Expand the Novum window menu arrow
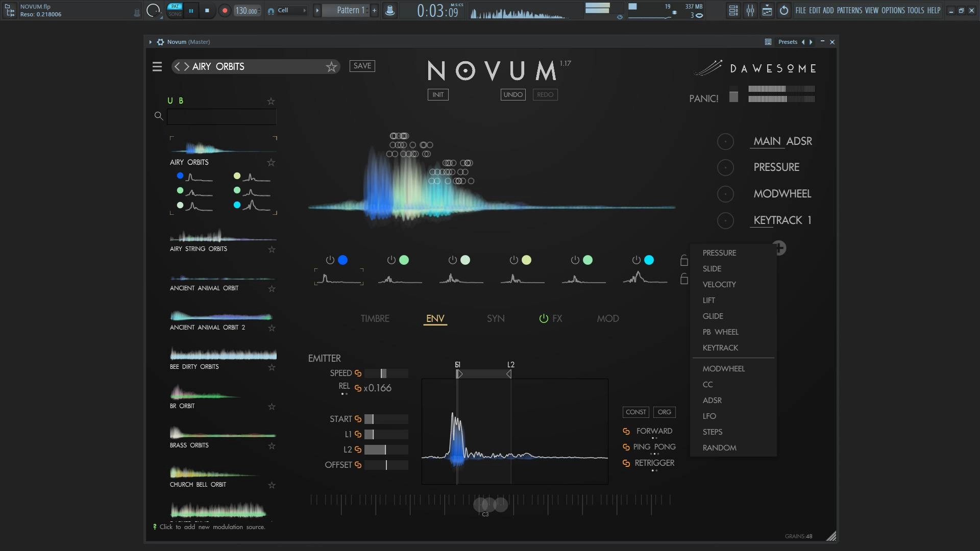This screenshot has height=551, width=980. point(151,42)
